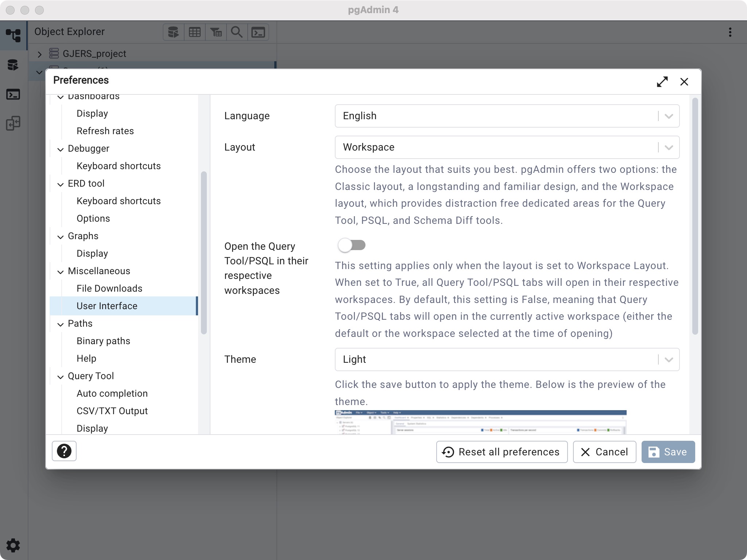Open the Language dropdown
This screenshot has width=747, height=560.
click(507, 116)
